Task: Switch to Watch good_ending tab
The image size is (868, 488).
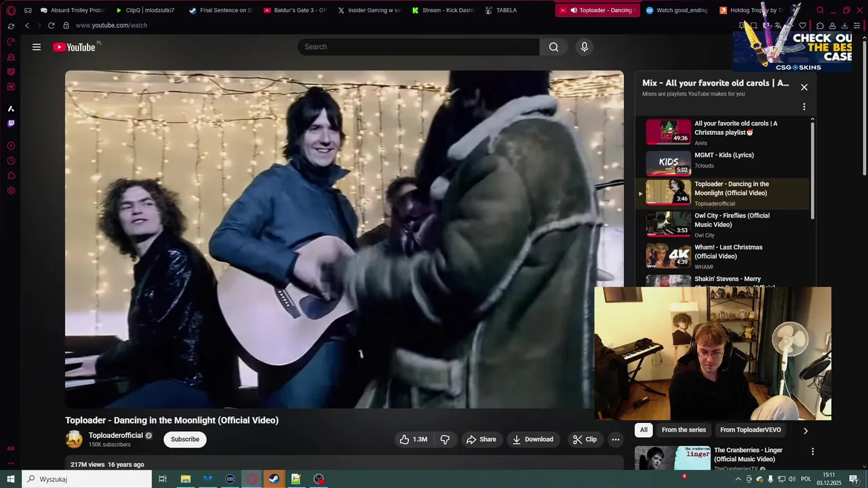Action: (677, 10)
